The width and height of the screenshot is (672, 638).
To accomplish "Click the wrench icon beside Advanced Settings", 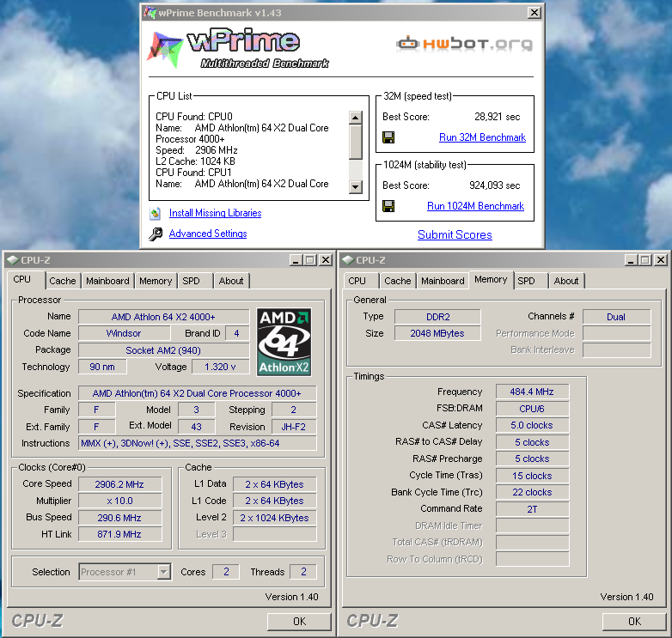I will (x=156, y=234).
